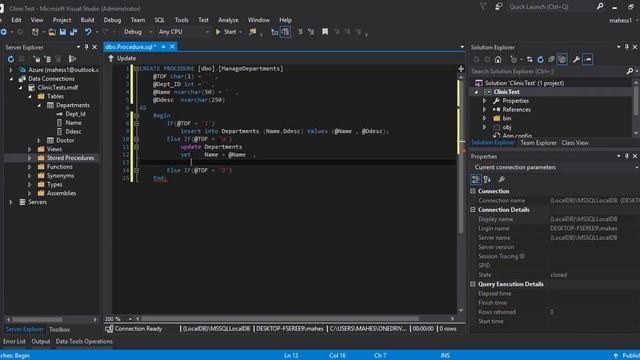Click Publish in the status bar

click(627, 356)
